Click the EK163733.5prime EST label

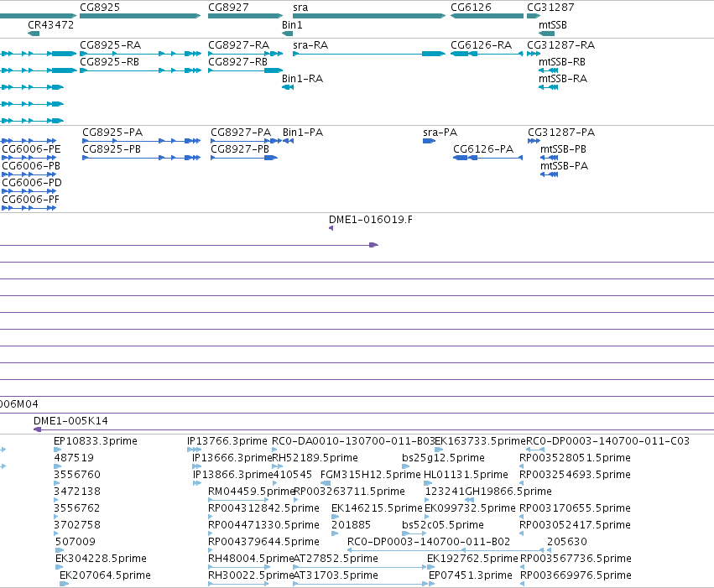point(481,441)
